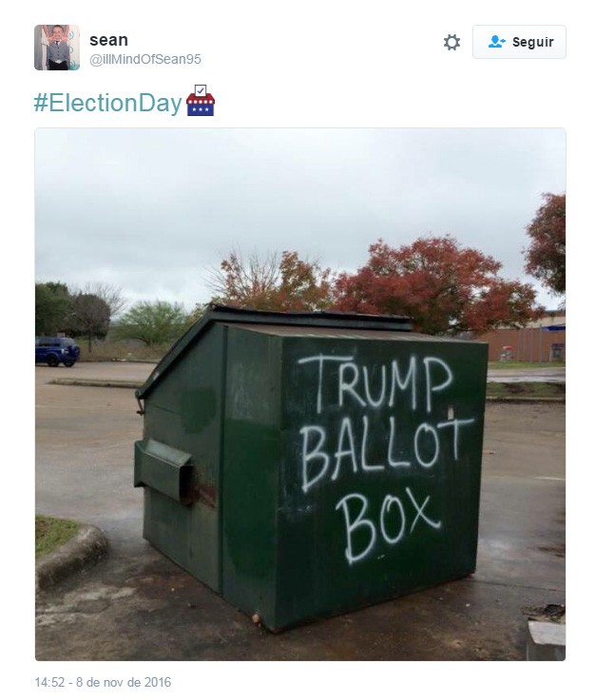Viewport: 596px width, 700px height.
Task: Click the blue car in the photo background
Action: tap(58, 351)
